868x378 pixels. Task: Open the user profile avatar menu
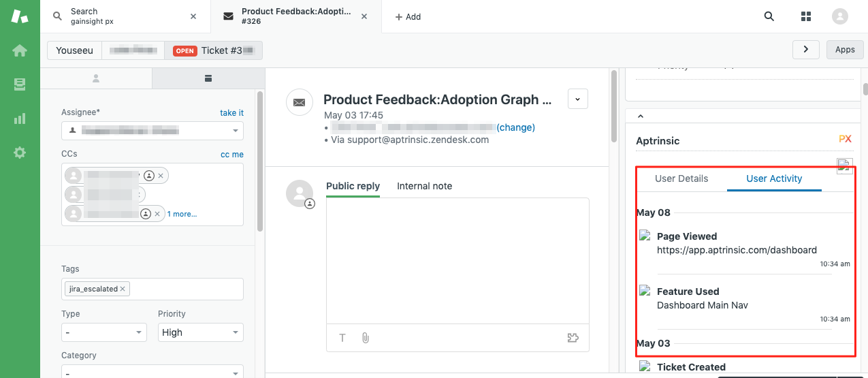840,16
